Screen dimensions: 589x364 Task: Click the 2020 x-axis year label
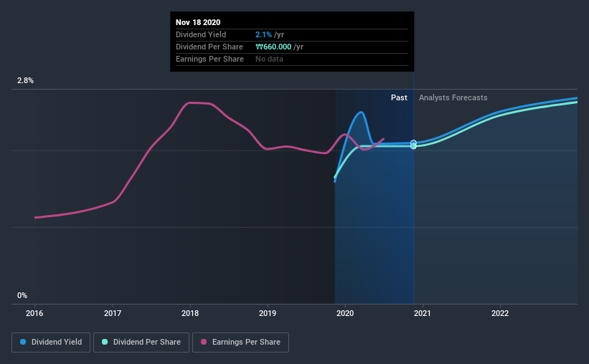click(345, 313)
